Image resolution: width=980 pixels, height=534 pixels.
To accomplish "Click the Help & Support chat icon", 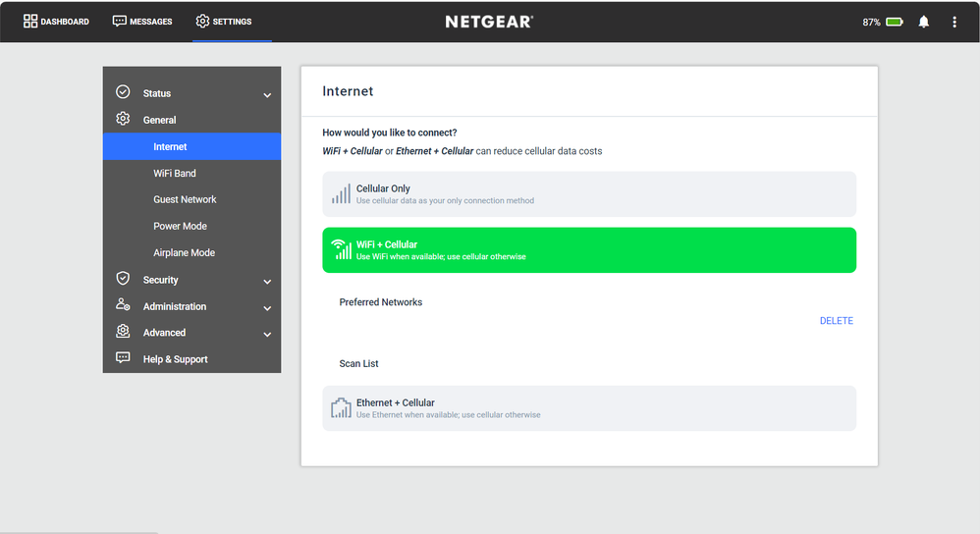I will [x=123, y=358].
